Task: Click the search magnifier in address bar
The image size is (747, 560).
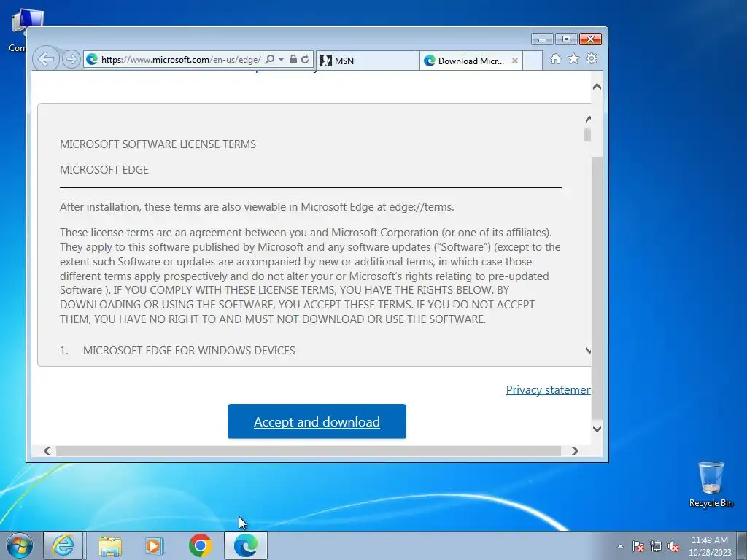Action: [270, 59]
